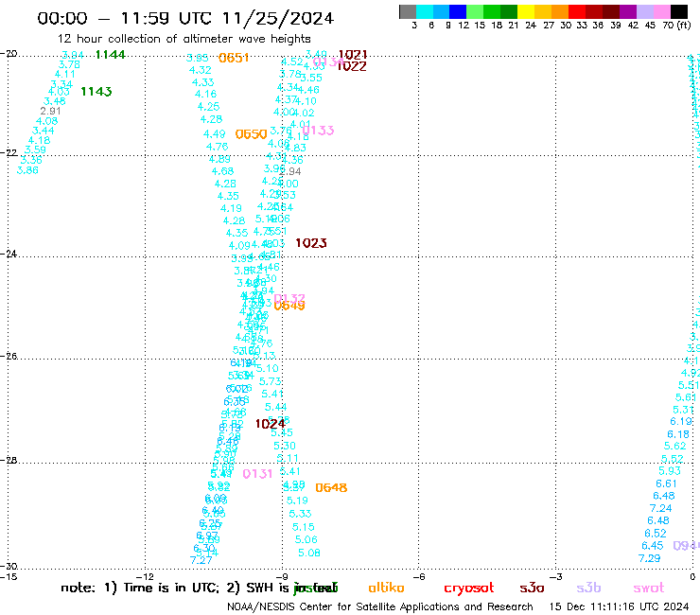The width and height of the screenshot is (700, 615).
Task: Click the altika satellite legend label
Action: point(386,588)
